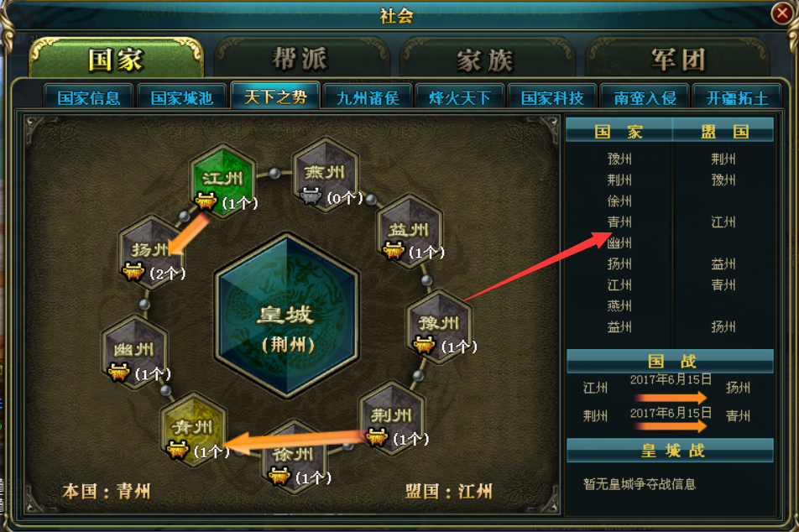Select the 九州诸侯 sub-tab
The image size is (799, 532).
[x=368, y=97]
